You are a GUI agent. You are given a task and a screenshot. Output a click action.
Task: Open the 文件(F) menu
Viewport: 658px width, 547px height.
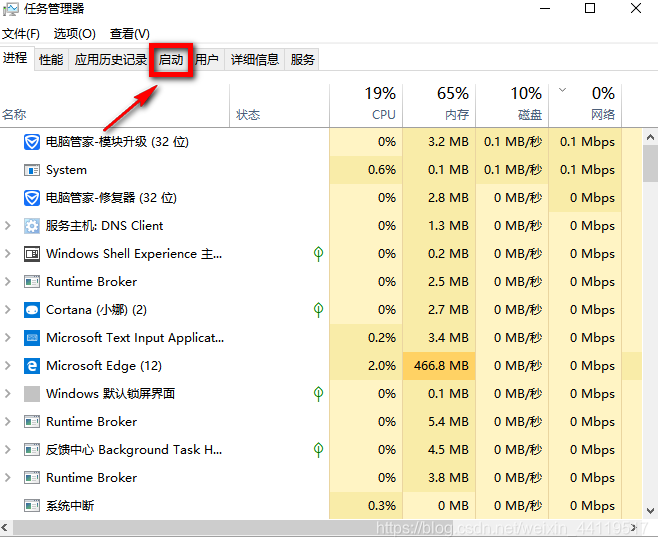pos(21,34)
